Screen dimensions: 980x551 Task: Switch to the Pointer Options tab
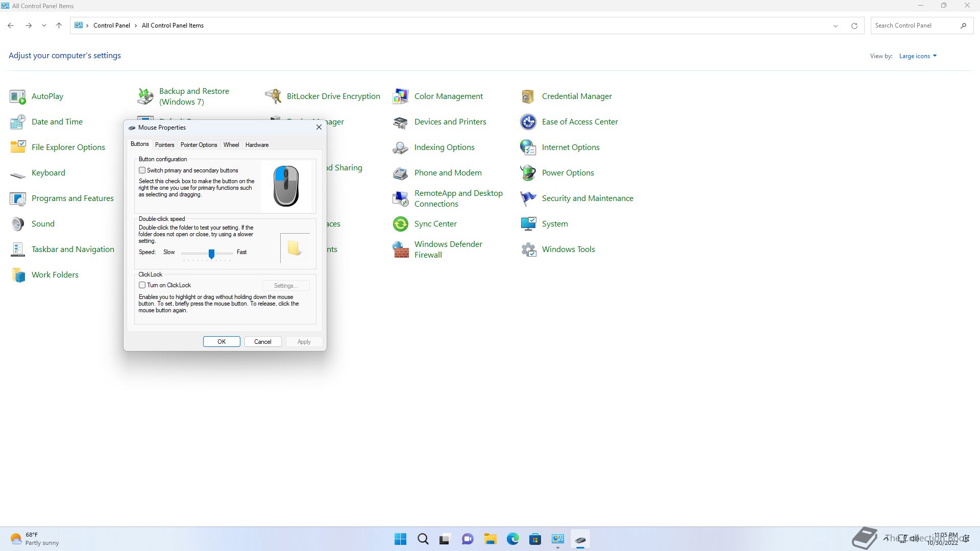(x=199, y=145)
